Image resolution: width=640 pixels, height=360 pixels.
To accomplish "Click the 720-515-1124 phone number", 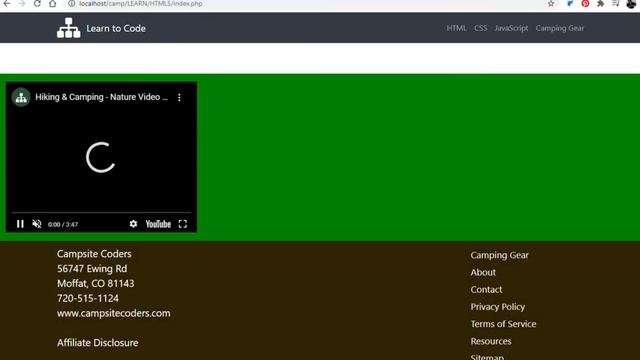I will coord(88,298).
